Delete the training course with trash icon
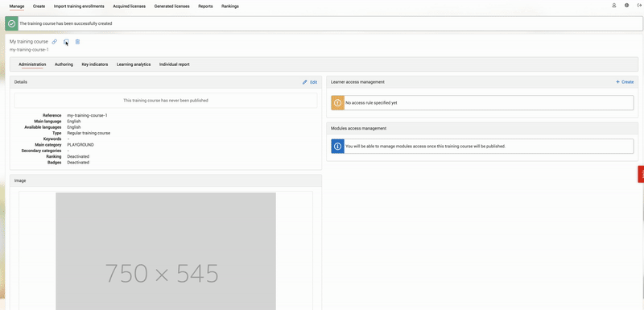The image size is (644, 310). [77, 42]
